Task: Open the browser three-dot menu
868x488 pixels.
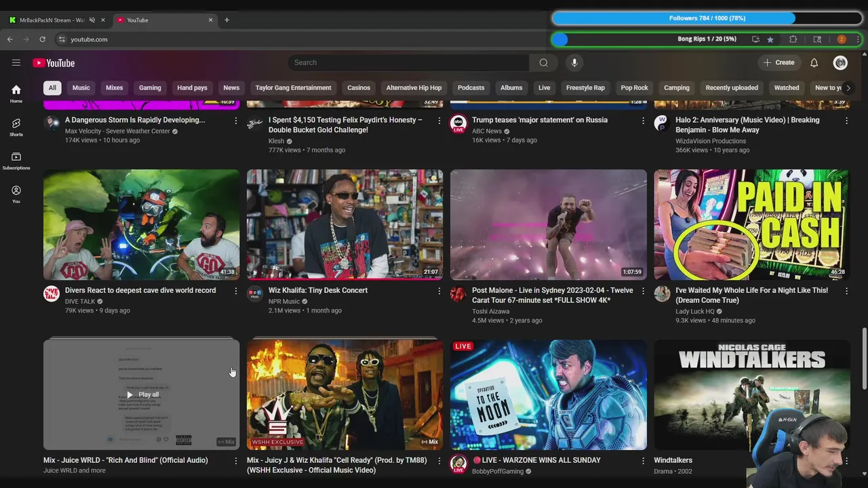Action: tap(858, 39)
